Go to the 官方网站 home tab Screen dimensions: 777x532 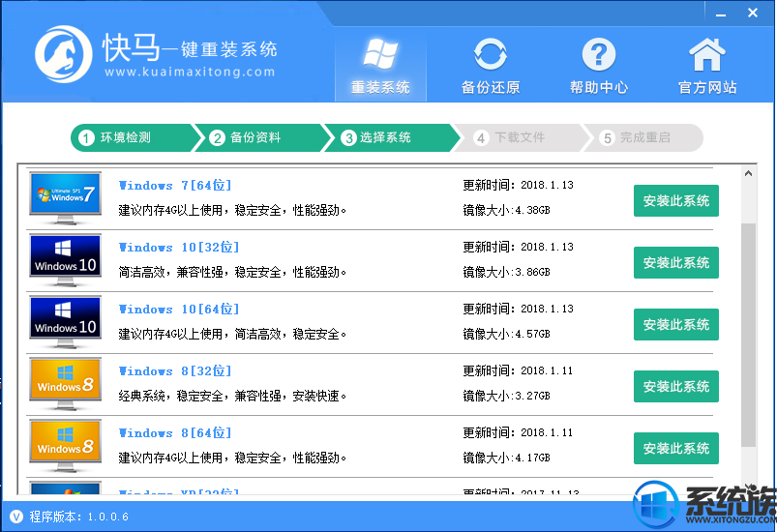click(707, 66)
